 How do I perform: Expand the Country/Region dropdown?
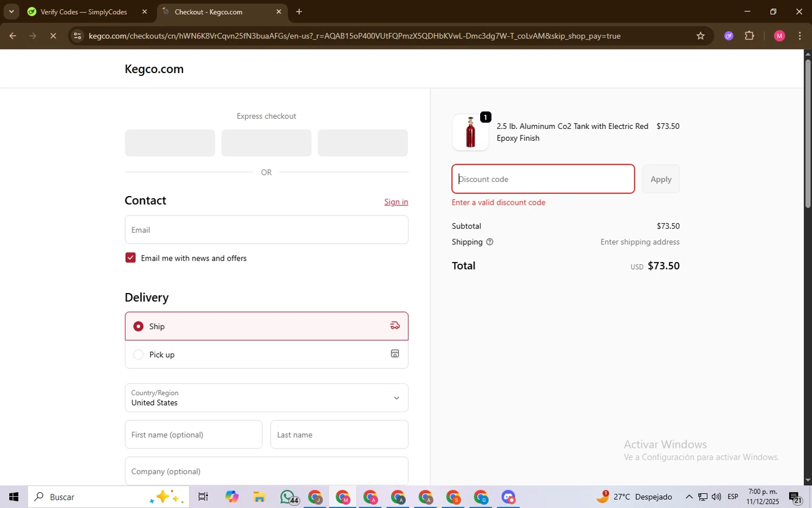pos(266,398)
